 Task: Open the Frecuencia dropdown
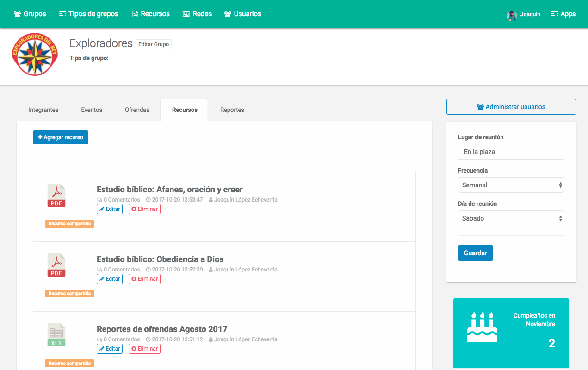(511, 185)
